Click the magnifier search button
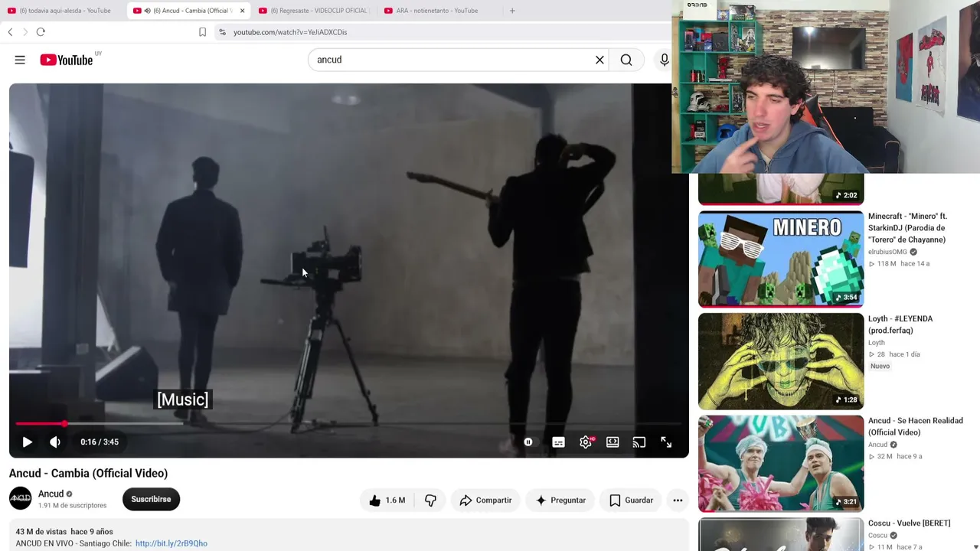This screenshot has width=980, height=551. pyautogui.click(x=626, y=60)
